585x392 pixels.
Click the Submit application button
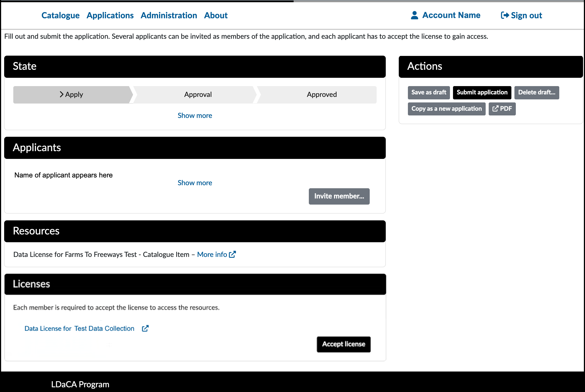(x=482, y=92)
